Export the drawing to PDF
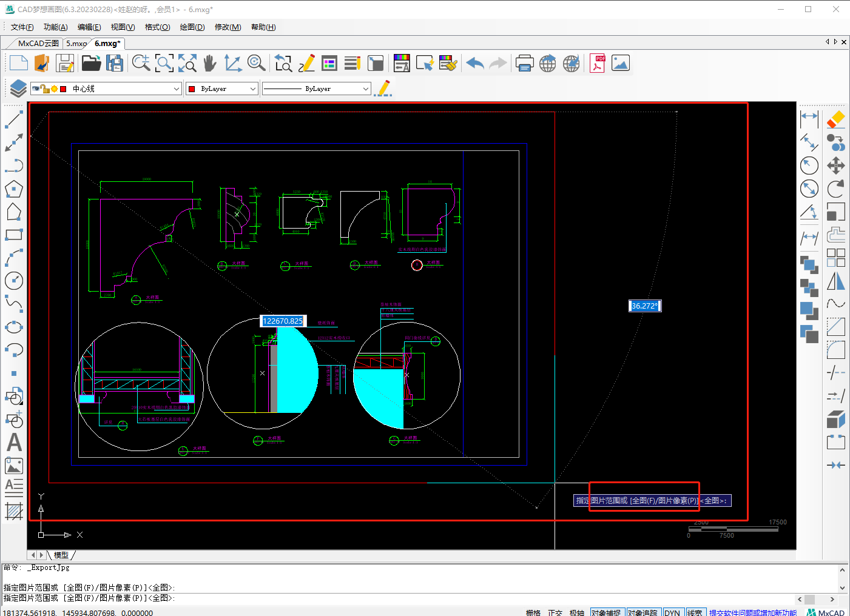This screenshot has width=850, height=616. click(598, 63)
